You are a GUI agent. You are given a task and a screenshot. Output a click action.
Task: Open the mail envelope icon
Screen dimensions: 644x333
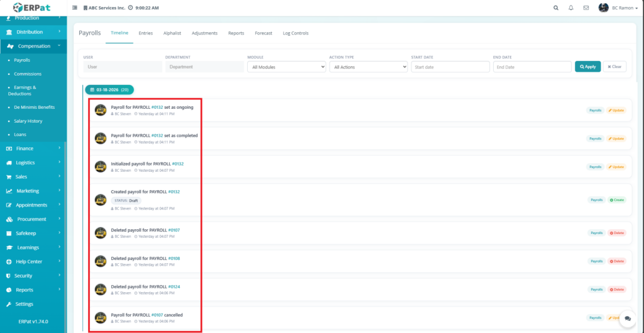[586, 8]
